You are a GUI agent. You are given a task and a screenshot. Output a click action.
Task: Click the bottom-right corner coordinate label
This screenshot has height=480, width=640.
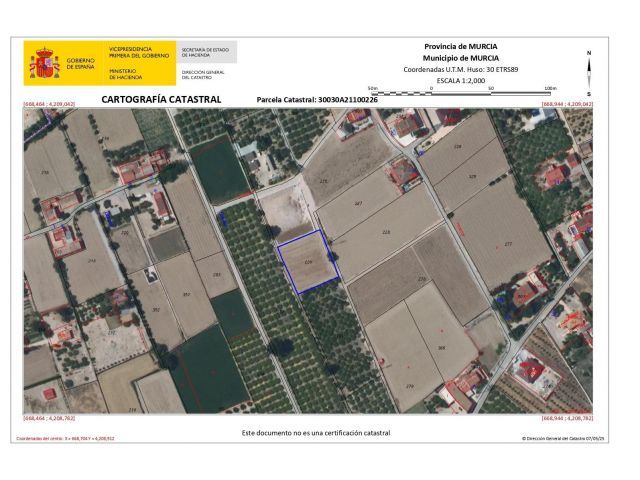(x=567, y=418)
